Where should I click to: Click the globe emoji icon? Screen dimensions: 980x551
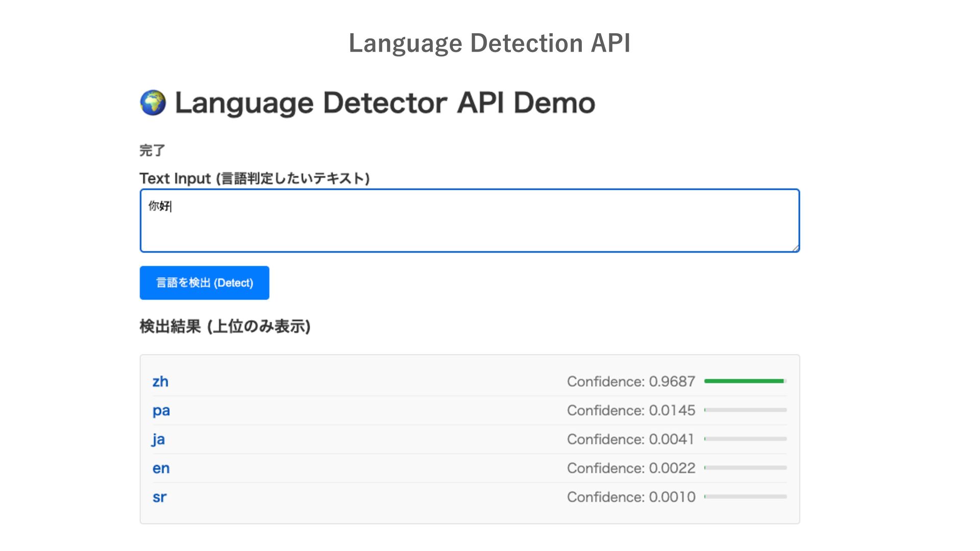click(153, 103)
